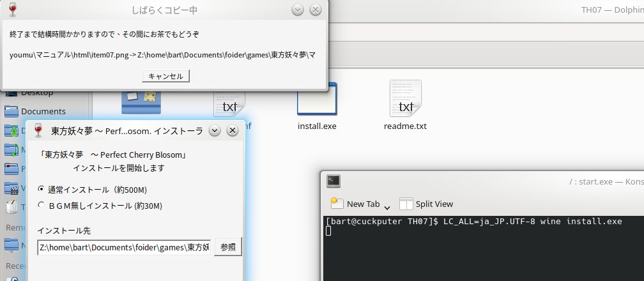644x281 pixels.
Task: Click the 参照 browse button in installer
Action: coord(228,247)
